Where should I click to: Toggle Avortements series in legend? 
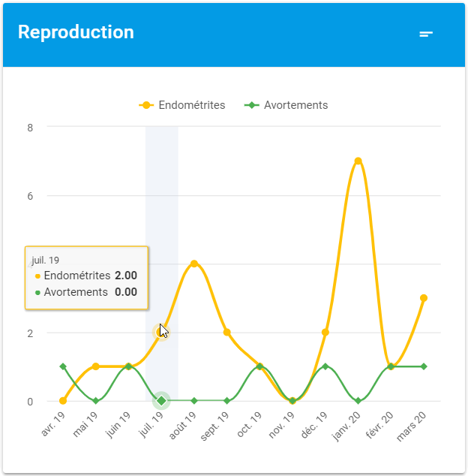pyautogui.click(x=286, y=105)
